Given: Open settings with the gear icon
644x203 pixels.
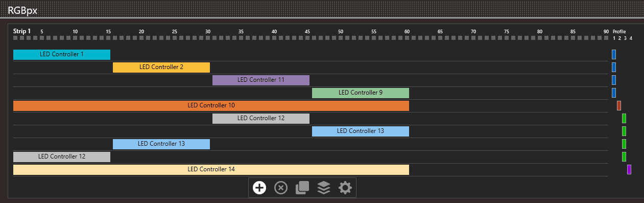Looking at the screenshot, I should coord(345,188).
